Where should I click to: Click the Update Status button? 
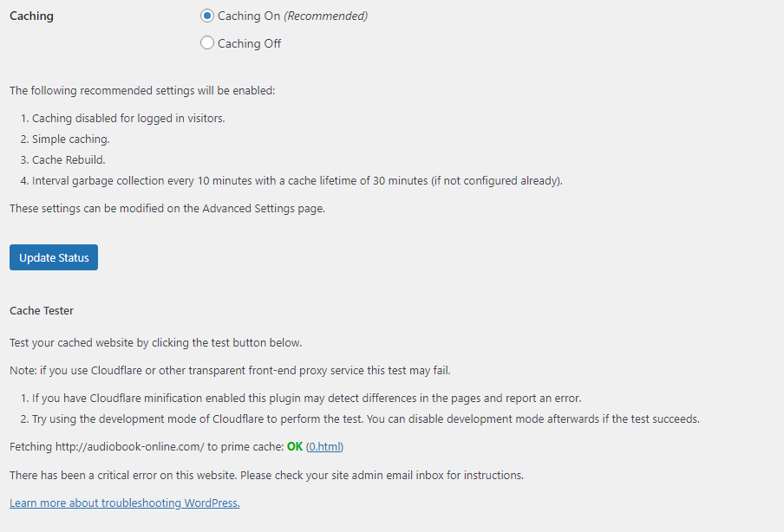pos(54,257)
